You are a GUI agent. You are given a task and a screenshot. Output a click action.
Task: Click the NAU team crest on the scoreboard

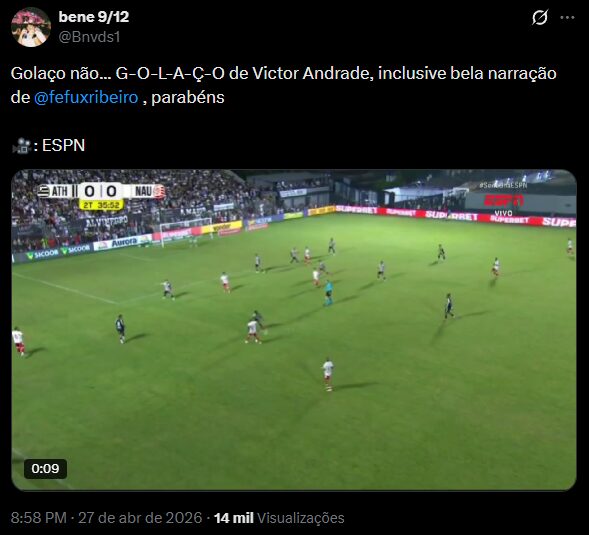coord(159,191)
